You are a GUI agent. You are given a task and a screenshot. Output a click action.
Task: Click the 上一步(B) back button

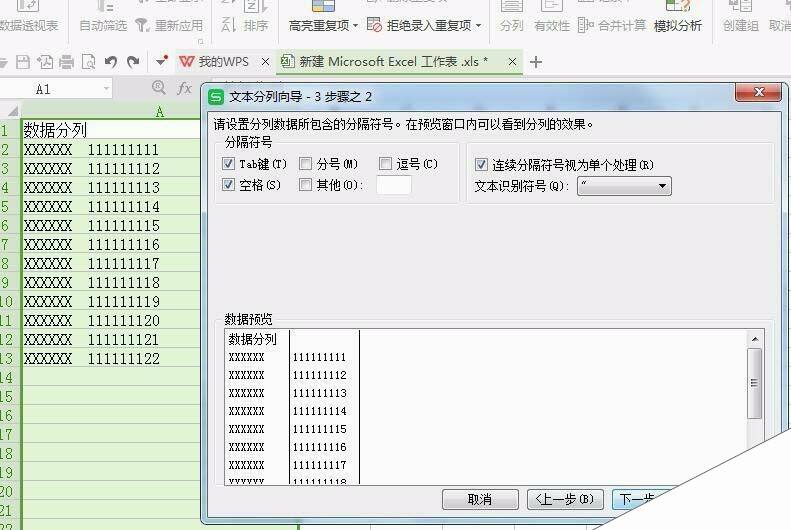point(564,499)
